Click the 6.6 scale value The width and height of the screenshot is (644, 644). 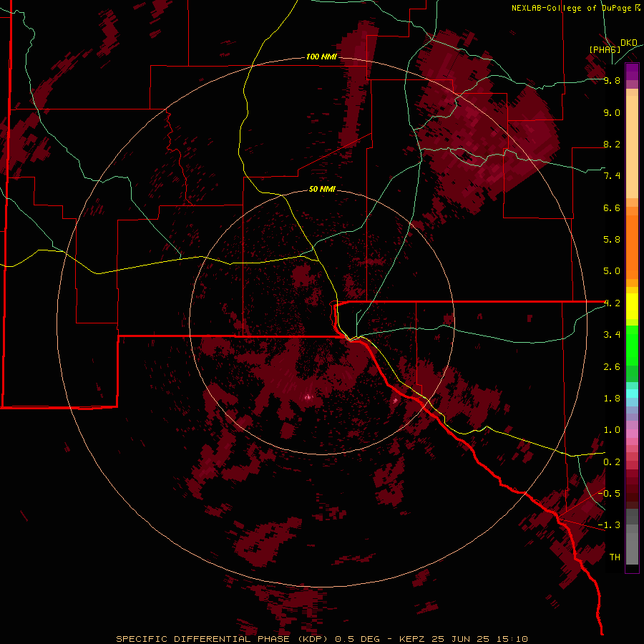[x=612, y=208]
